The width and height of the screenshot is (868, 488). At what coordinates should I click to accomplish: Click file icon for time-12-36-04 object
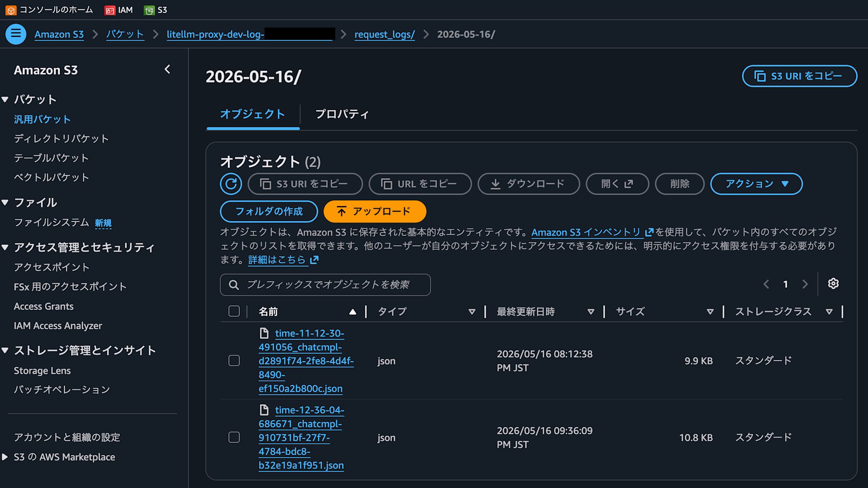(x=264, y=410)
